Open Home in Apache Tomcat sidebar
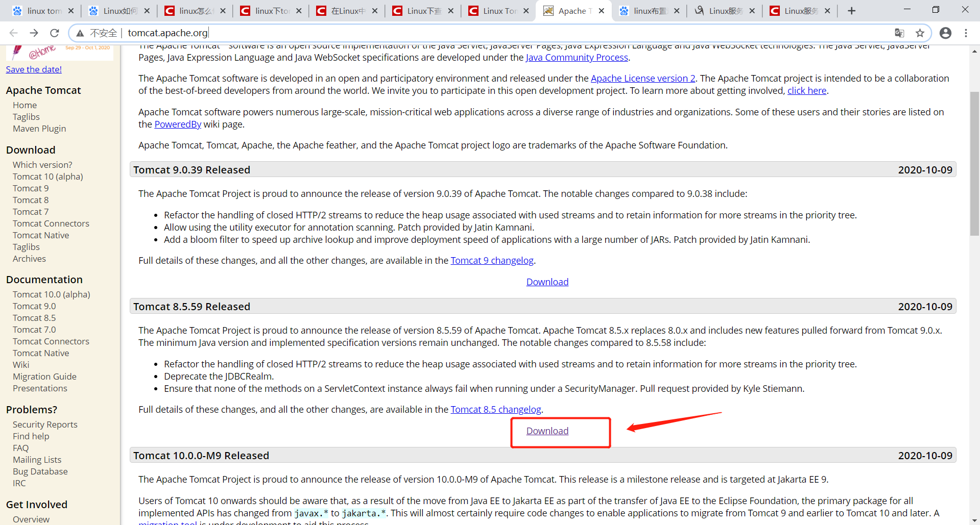The height and width of the screenshot is (525, 980). tap(25, 105)
